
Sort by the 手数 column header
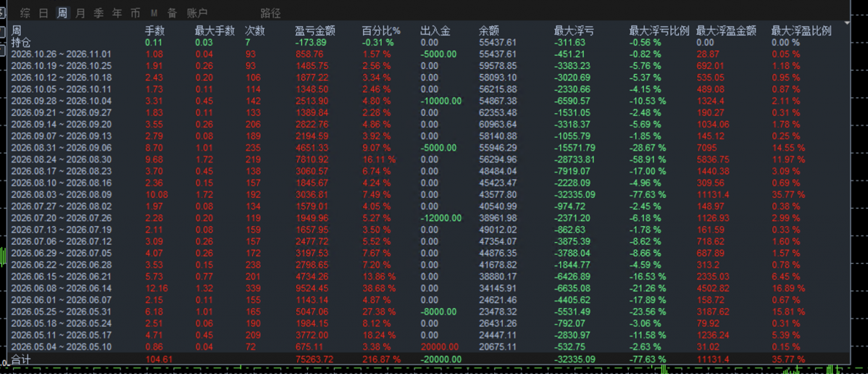[x=154, y=32]
